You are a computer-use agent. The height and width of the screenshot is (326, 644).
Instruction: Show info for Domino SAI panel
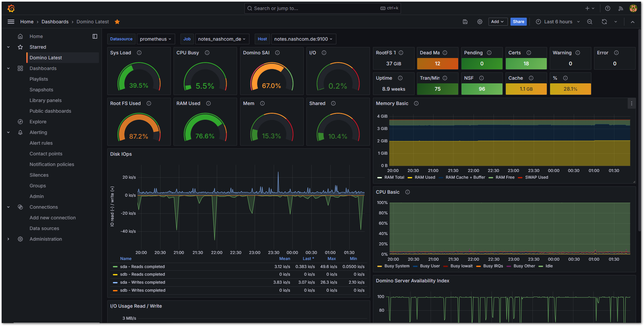[277, 53]
